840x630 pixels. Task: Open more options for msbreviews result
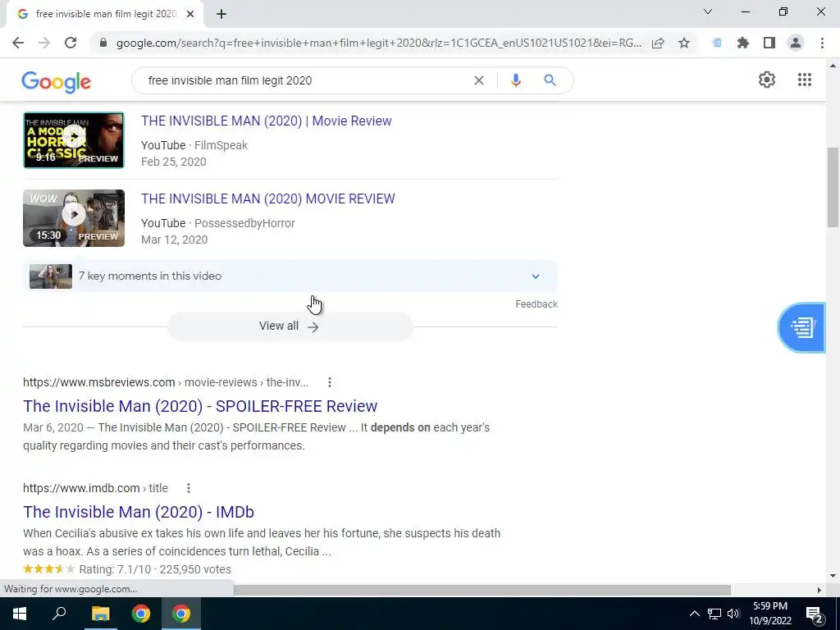click(x=330, y=382)
